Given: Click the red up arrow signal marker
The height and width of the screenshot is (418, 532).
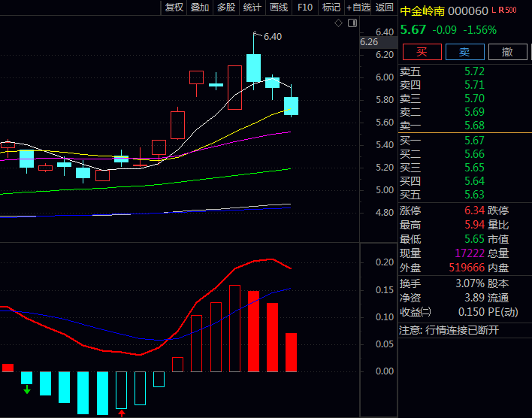Looking at the screenshot, I should [x=122, y=413].
